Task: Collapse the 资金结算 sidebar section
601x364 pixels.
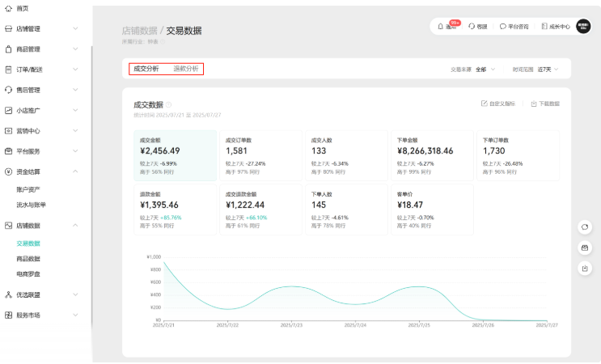Action: pyautogui.click(x=75, y=171)
